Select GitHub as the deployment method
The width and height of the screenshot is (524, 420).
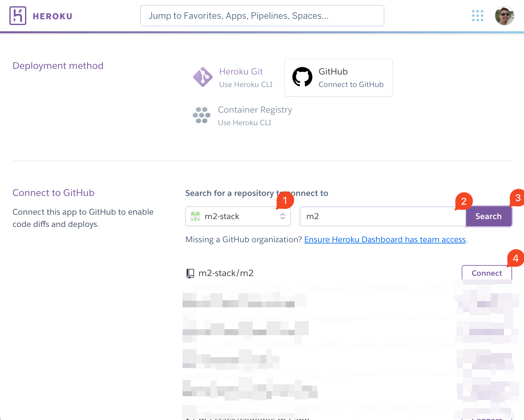point(338,77)
